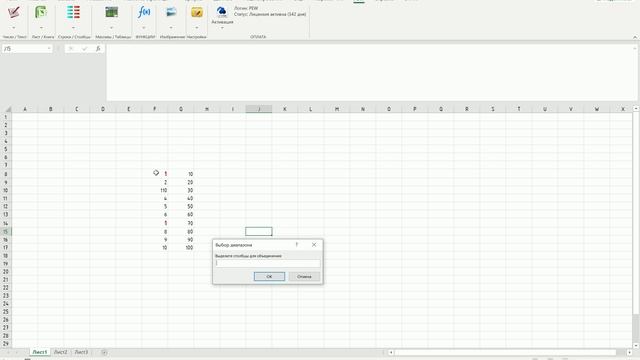Expand the Строки / Столбцы dropdown arrow
Viewport: 640px width, 360px height.
pos(73,28)
